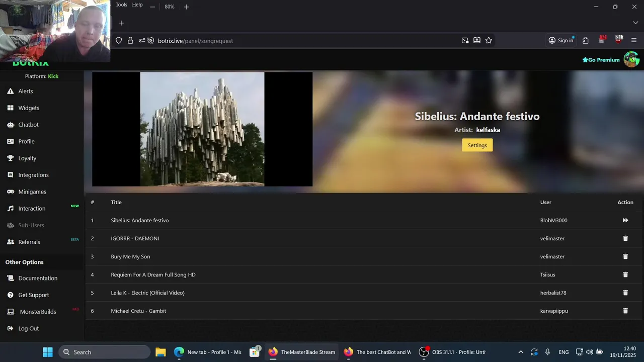Screen dimensions: 644x362
Task: Click the shield tracking protection icon
Action: point(119,40)
